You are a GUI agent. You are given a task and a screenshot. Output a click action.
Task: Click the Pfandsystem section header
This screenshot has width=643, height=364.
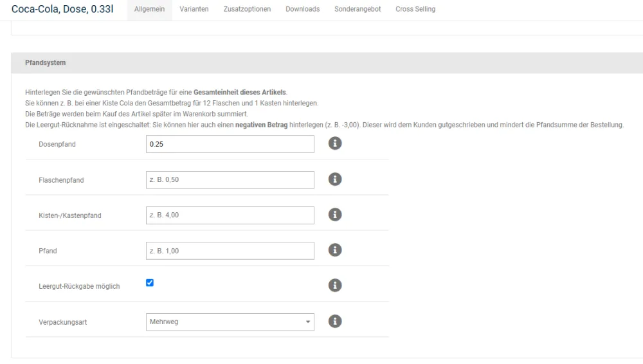[x=327, y=63]
